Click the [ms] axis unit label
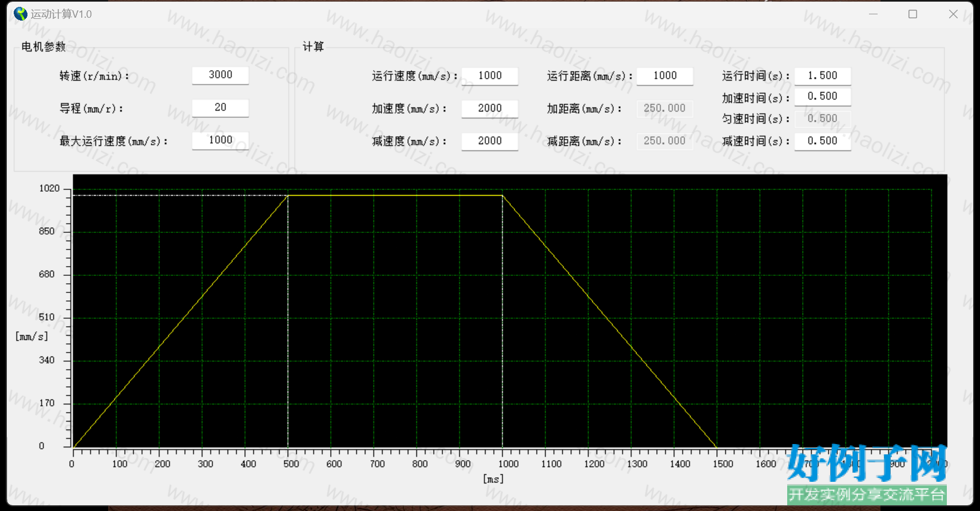Screen dimensions: 980x511 (x=493, y=479)
